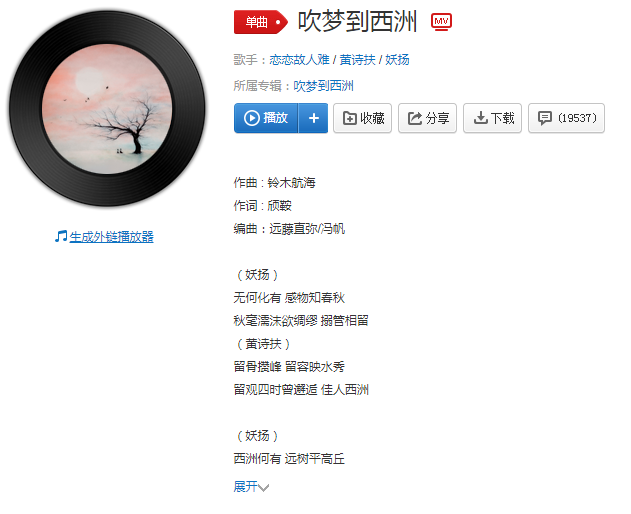The height and width of the screenshot is (514, 631).
Task: Click the red 单曲 tag icon
Action: tap(261, 22)
